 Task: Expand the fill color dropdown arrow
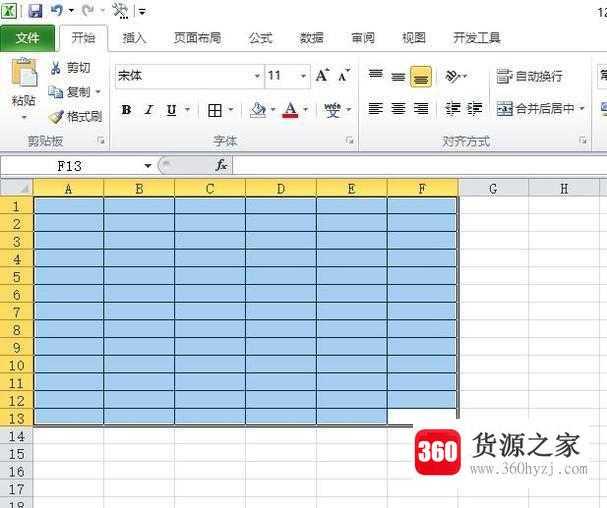[273, 110]
